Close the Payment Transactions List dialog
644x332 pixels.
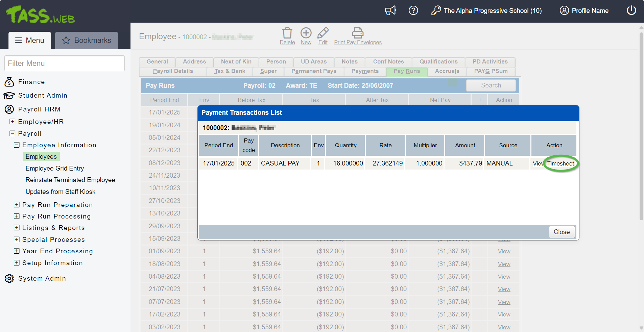tap(562, 232)
